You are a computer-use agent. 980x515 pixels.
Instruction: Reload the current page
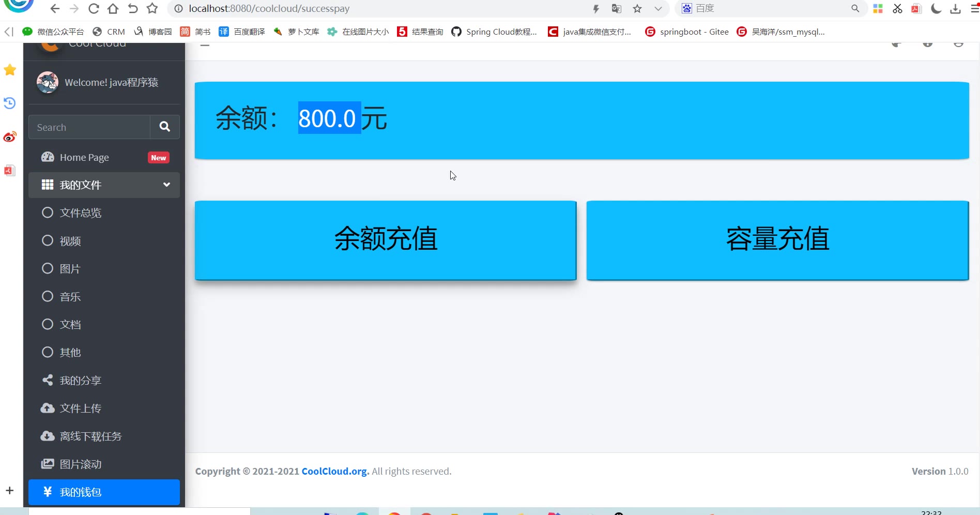[94, 9]
